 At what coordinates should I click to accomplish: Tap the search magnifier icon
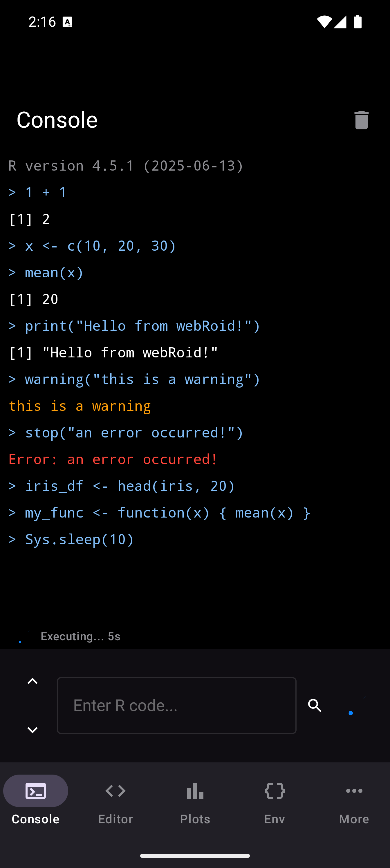tap(315, 705)
